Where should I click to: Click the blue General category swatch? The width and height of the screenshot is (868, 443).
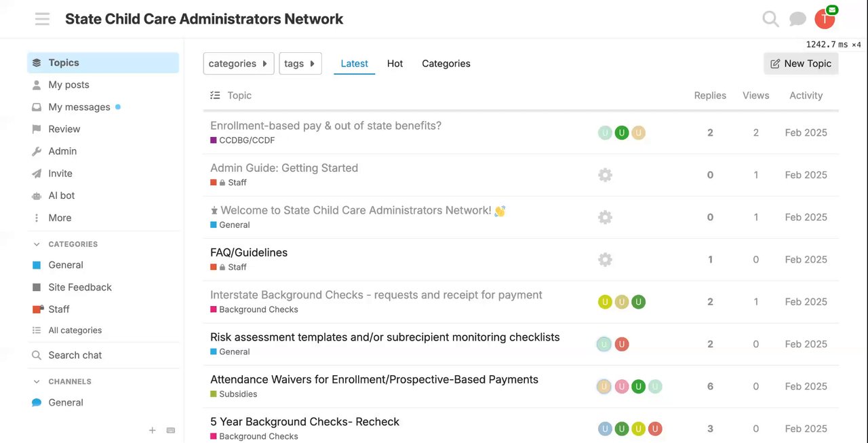[37, 265]
